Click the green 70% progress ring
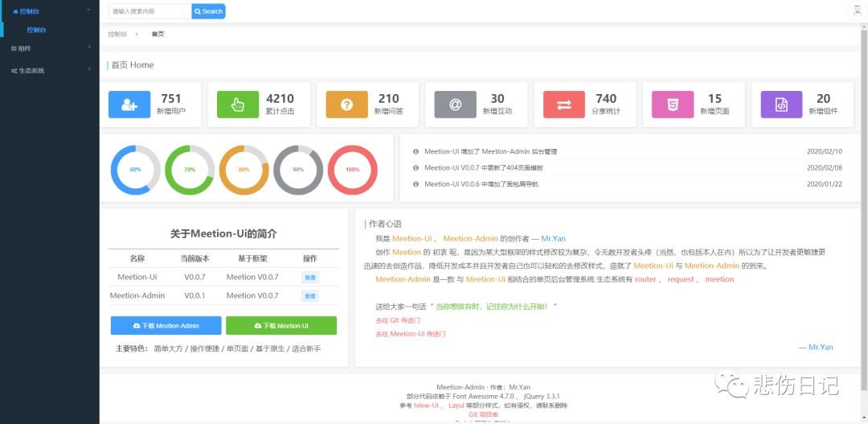868x424 pixels. point(190,170)
